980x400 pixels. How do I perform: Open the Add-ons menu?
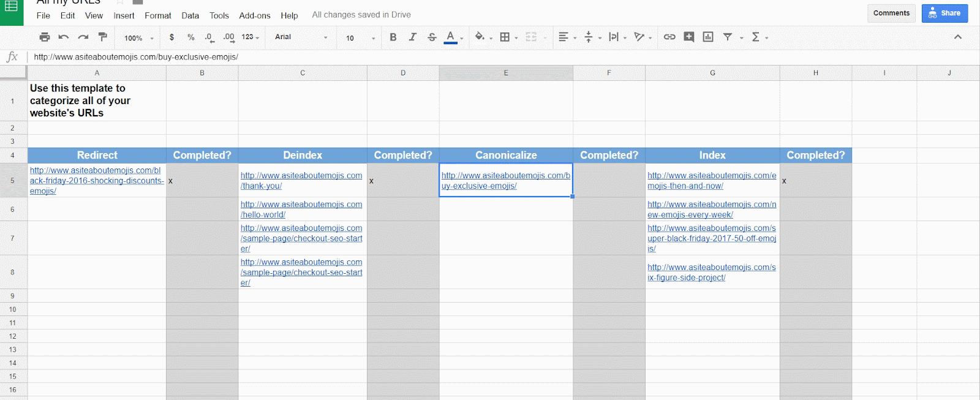click(x=254, y=15)
